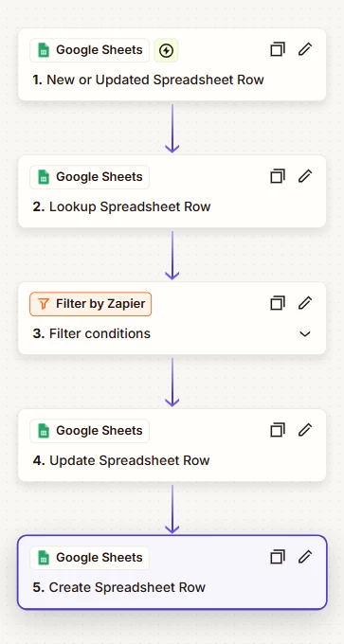Open step 1 New or Updated Spreadsheet Row
344x644 pixels.
click(149, 80)
